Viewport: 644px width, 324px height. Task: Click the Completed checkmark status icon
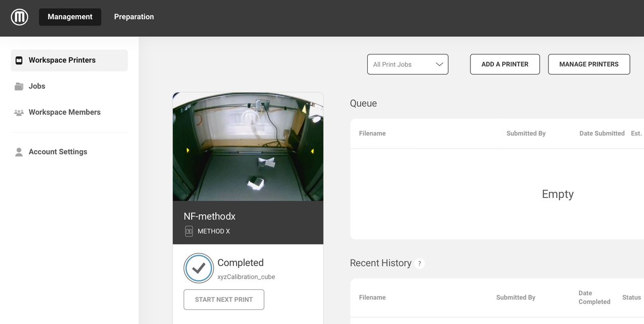pyautogui.click(x=199, y=268)
